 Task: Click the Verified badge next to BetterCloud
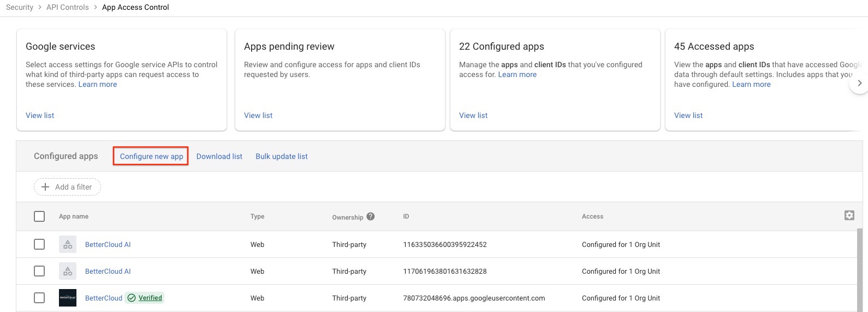click(x=145, y=298)
